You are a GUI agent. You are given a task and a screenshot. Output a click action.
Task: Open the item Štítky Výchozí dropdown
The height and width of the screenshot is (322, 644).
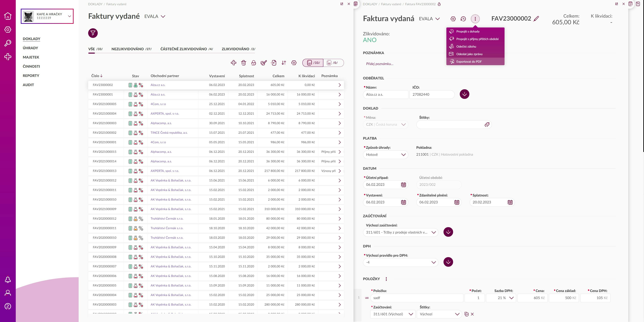pos(439,314)
